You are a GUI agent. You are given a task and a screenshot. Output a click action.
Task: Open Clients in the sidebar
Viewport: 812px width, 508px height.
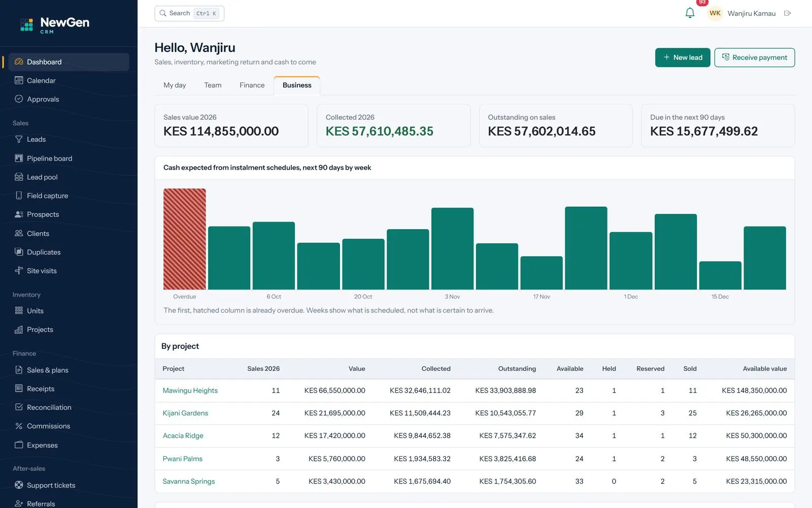tap(69, 233)
